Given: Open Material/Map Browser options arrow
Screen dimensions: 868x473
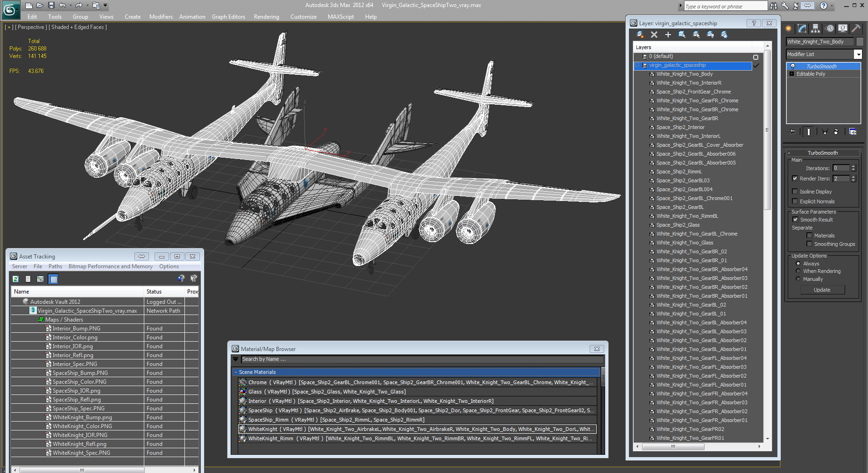Looking at the screenshot, I should coord(235,359).
